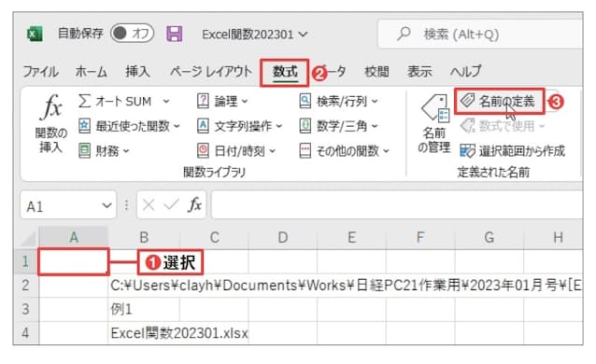The width and height of the screenshot is (596, 364).
Task: Open the 最近使った関数 menu
Action: click(x=129, y=126)
